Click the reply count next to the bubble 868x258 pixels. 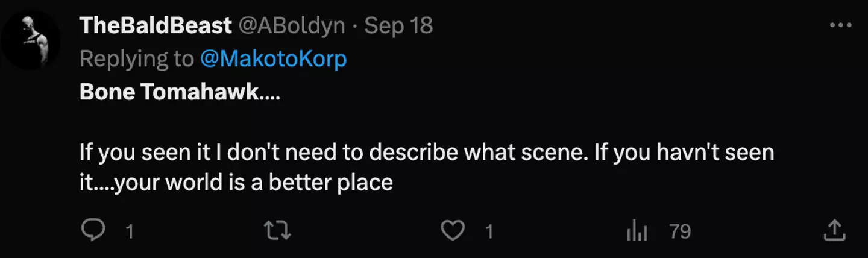[128, 232]
